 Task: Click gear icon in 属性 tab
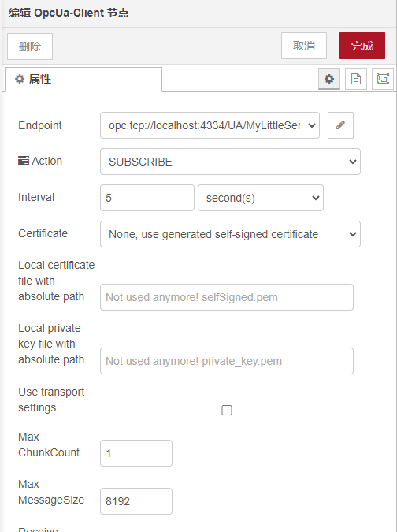[20, 79]
